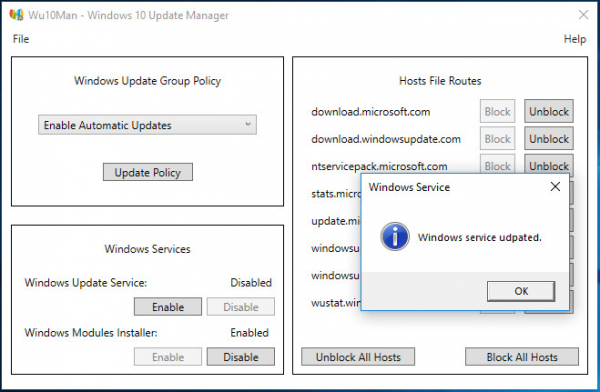Screen dimensions: 600x392
Task: Click Disable for Windows Update Service
Action: [x=241, y=307]
